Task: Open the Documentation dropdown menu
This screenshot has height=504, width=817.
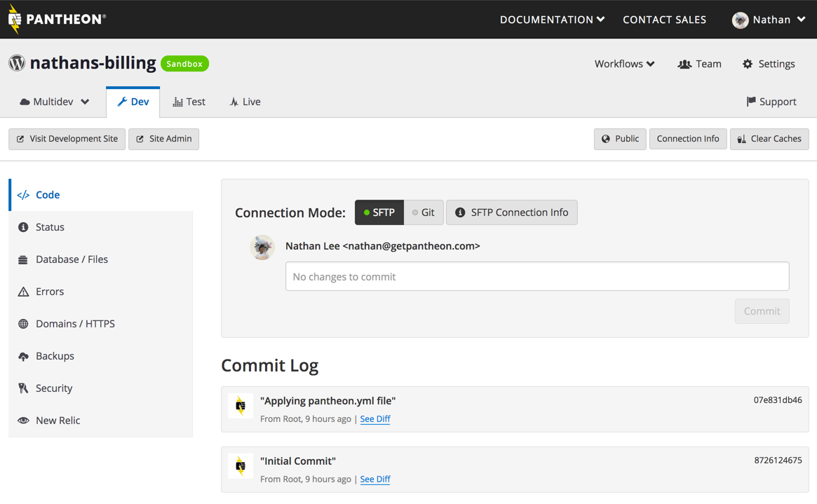Action: tap(553, 20)
